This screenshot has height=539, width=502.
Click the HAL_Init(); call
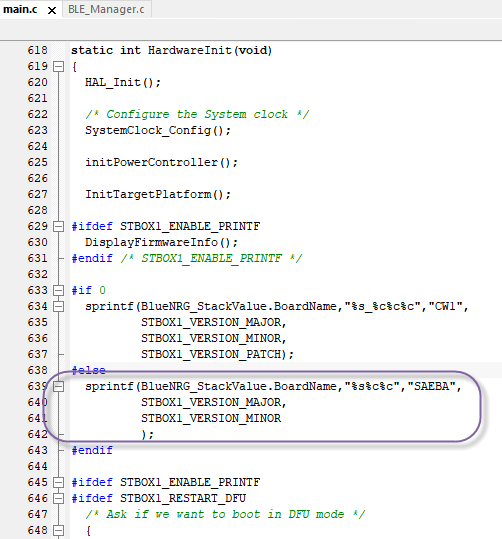point(123,82)
